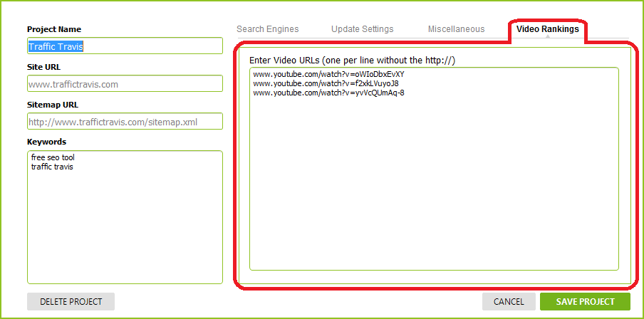Click the video URL ending in oWIoDbxEvXY
The height and width of the screenshot is (319, 644).
pyautogui.click(x=328, y=75)
